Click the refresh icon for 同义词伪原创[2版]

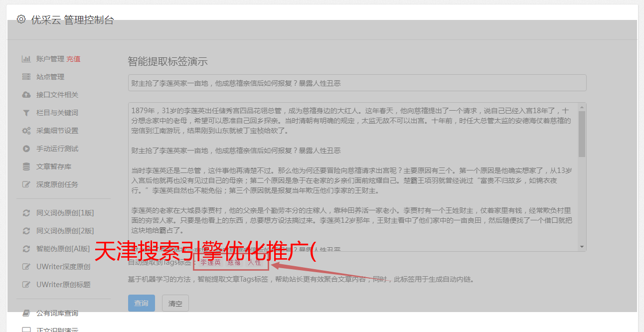tap(26, 231)
